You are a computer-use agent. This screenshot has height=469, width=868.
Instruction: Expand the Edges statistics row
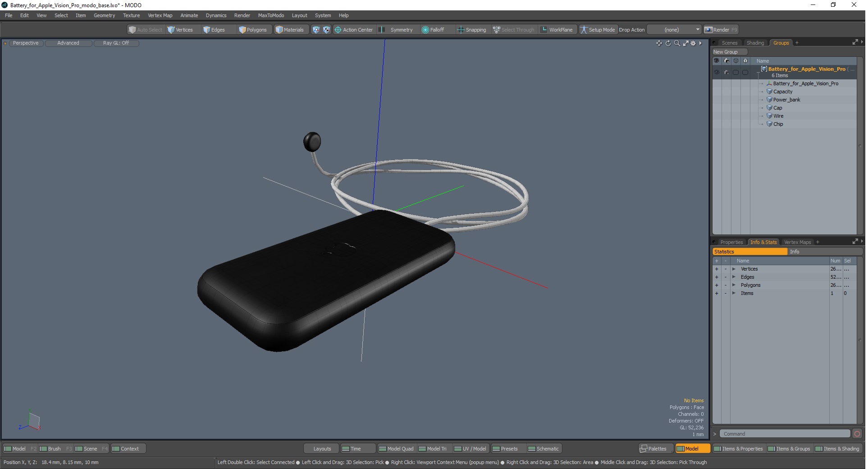[x=734, y=277]
